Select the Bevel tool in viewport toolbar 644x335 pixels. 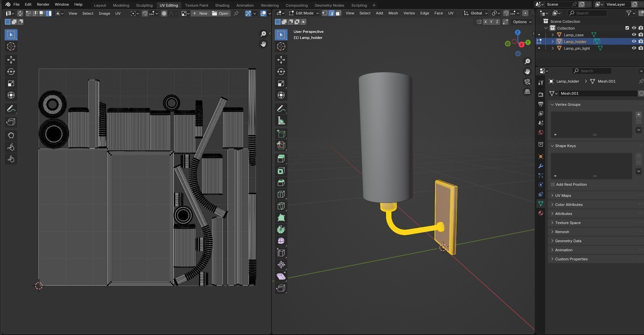[x=281, y=182]
